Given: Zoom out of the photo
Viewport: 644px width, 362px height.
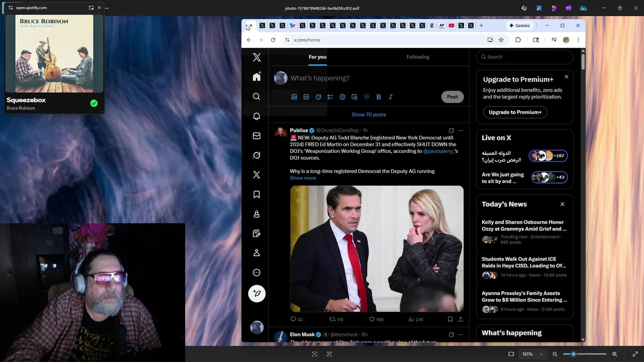Looking at the screenshot, I should point(555,354).
